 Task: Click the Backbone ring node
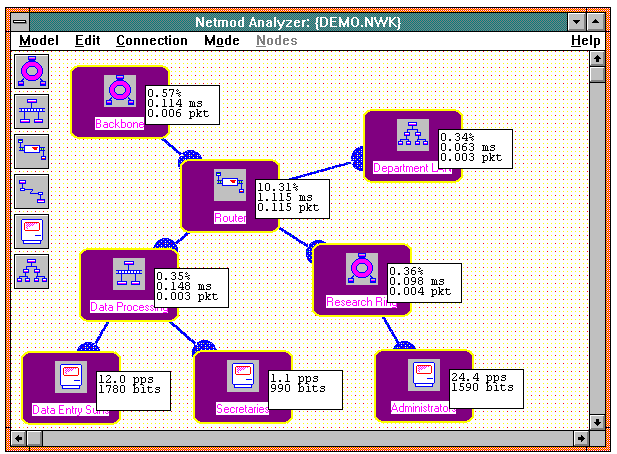[119, 99]
